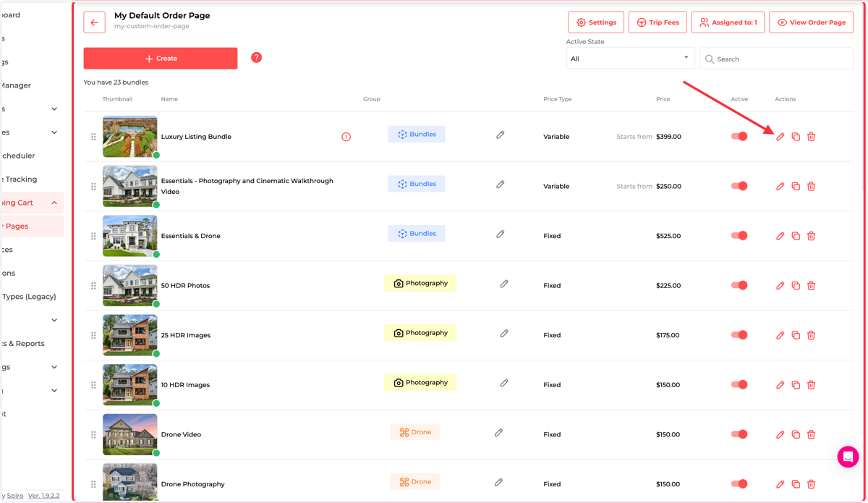Image resolution: width=868 pixels, height=503 pixels.
Task: Click the Search field
Action: (x=776, y=59)
